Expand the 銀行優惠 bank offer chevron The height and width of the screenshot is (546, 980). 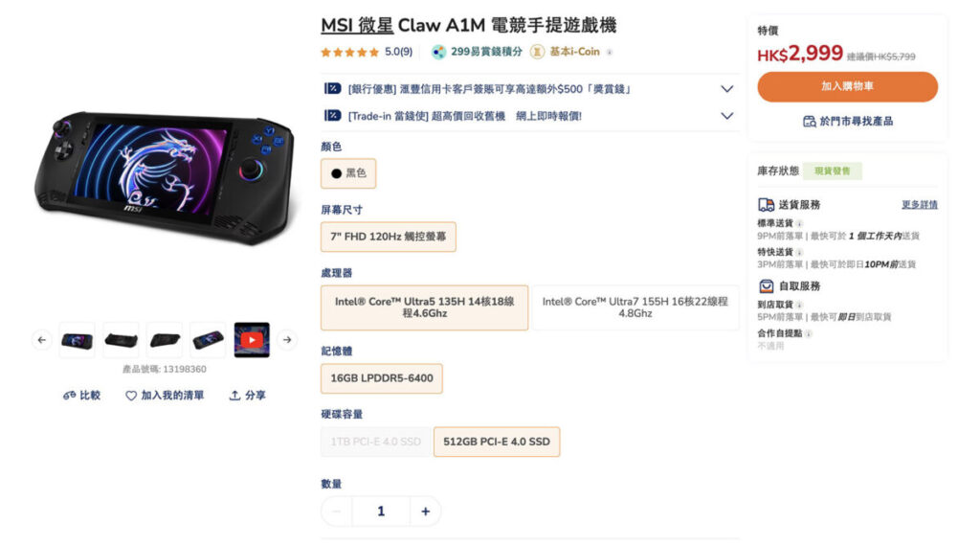click(727, 89)
